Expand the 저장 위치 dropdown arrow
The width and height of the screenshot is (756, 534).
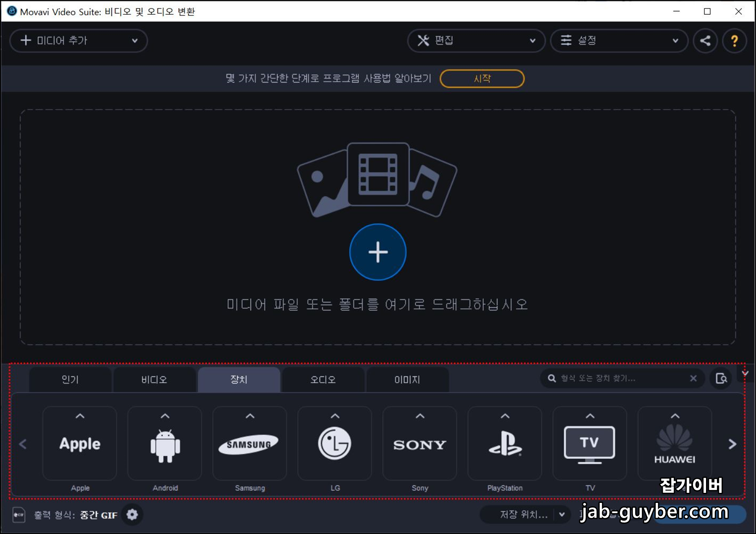[x=562, y=515]
